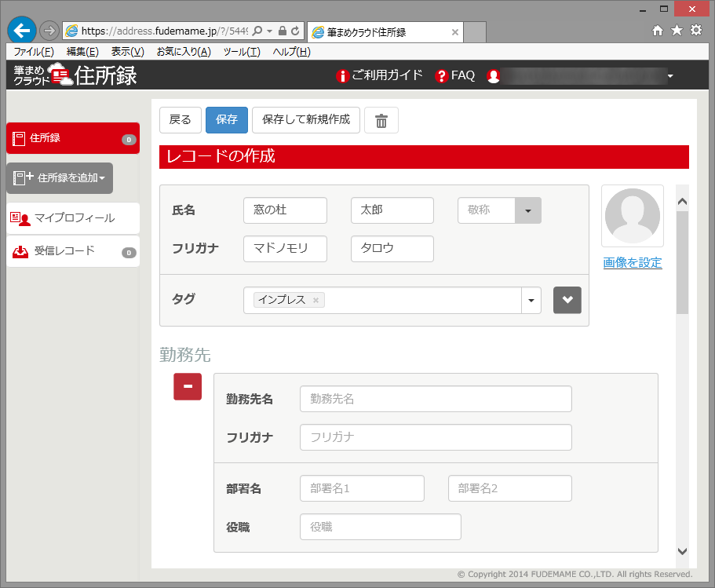The image size is (715, 588).
Task: Click the profile photo placeholder
Action: [633, 216]
